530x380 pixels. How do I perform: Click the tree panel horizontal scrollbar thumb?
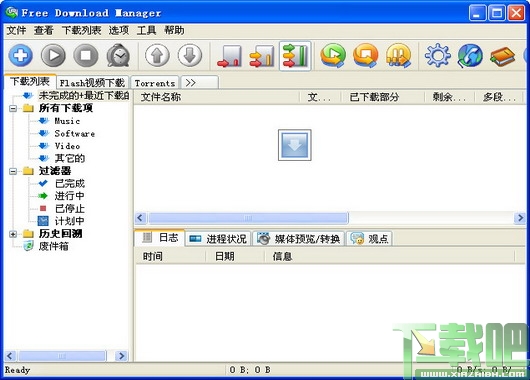click(x=63, y=356)
